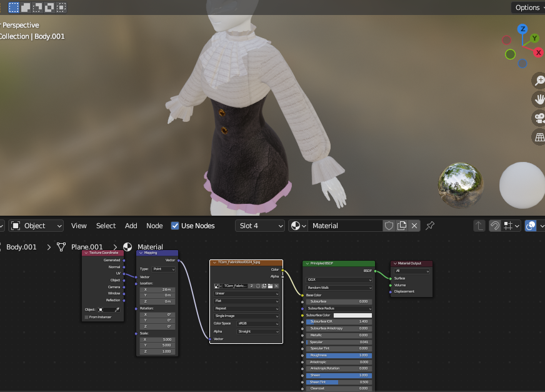Screen dimensions: 545x392
Task: Click the eyedropper in Texture Coordinate Object field
Action: (117, 309)
